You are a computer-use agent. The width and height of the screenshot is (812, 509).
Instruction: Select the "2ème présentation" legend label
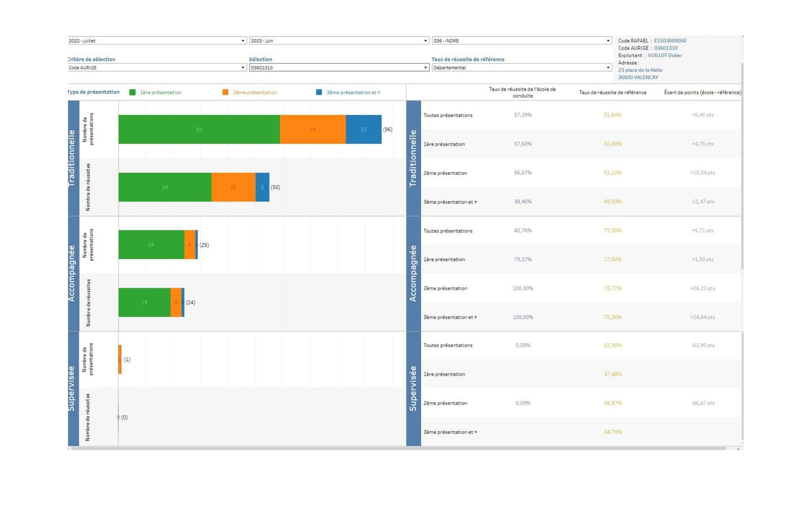[x=255, y=93]
